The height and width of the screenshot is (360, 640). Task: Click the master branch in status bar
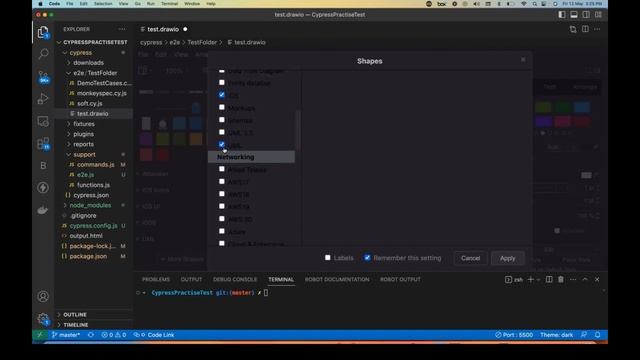tap(66, 335)
